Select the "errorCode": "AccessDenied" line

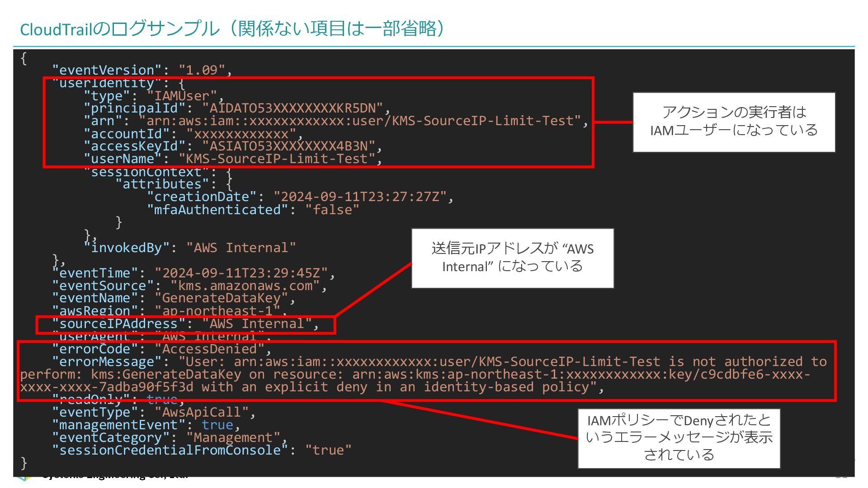pos(162,349)
